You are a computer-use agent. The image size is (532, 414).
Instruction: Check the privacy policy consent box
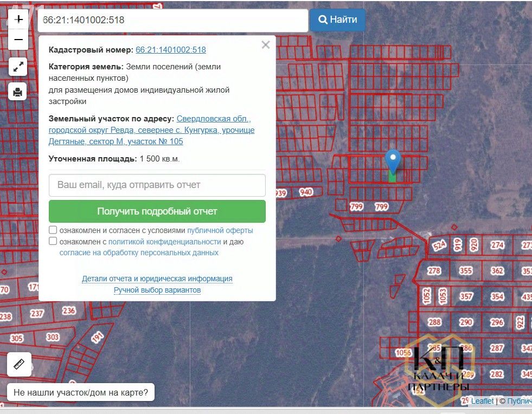tap(53, 241)
